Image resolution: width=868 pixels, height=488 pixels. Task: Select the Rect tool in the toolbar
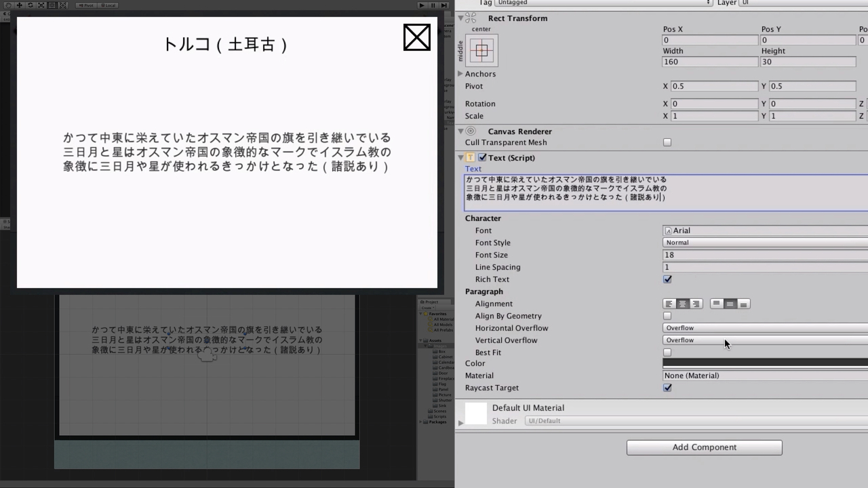coord(52,5)
